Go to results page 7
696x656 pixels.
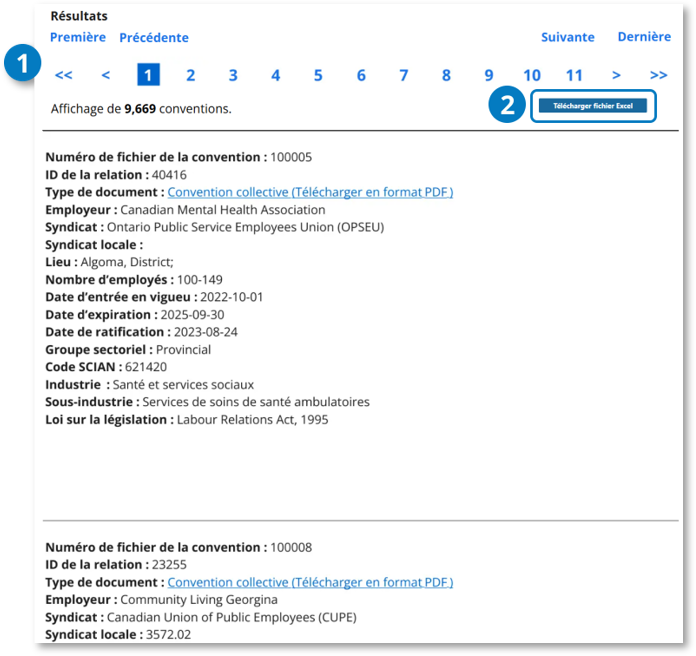403,75
